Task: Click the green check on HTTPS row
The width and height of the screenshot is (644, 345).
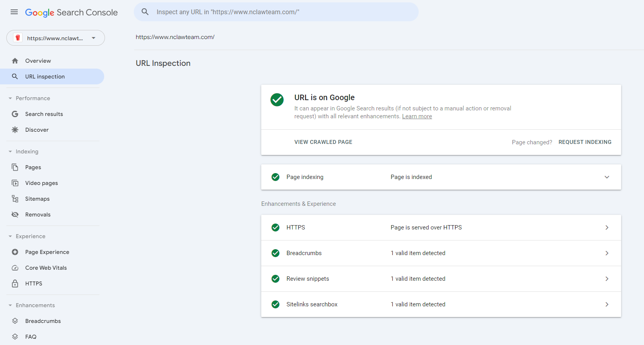Action: point(275,228)
